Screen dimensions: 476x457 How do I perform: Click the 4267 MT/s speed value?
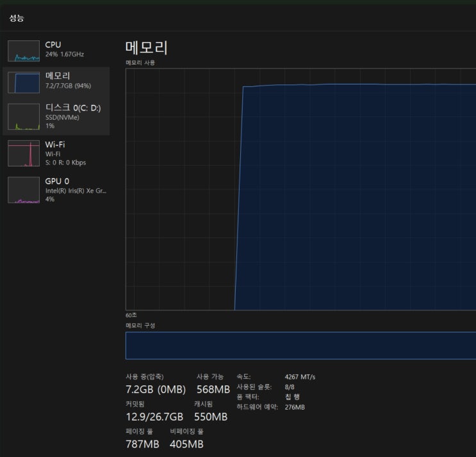pos(300,377)
